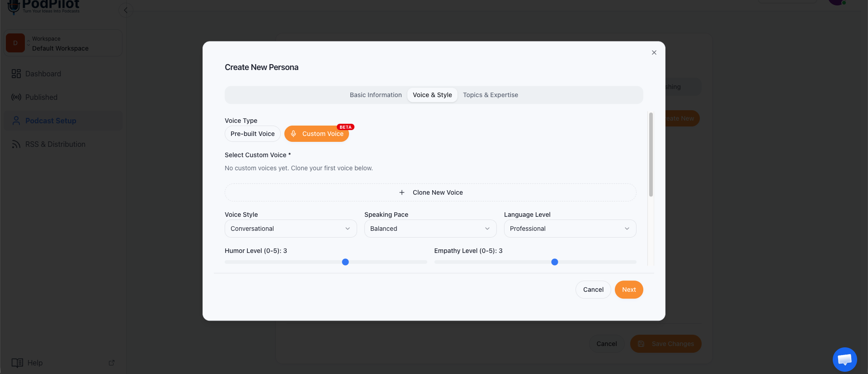Click the RSS feed icon in sidebar
The width and height of the screenshot is (868, 374).
coord(16,144)
